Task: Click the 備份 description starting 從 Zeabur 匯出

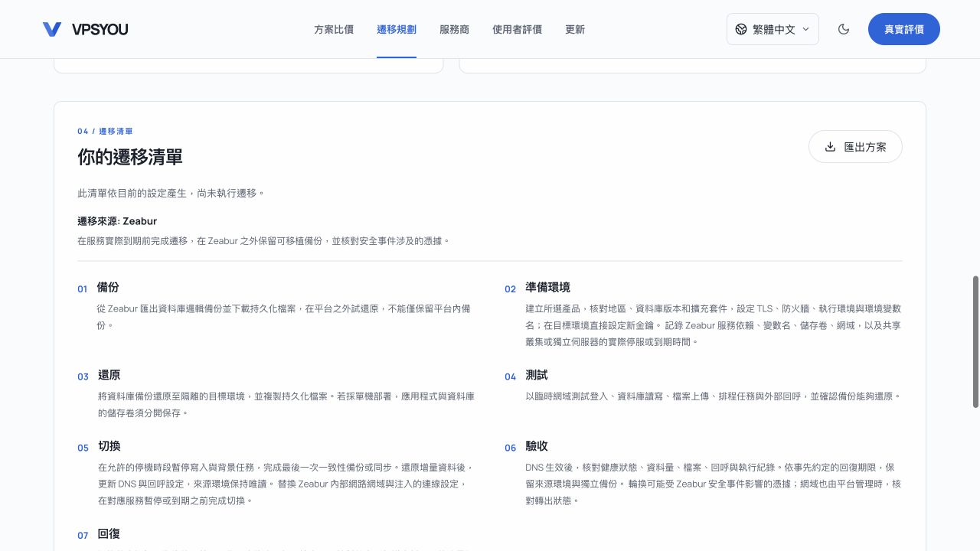Action: (286, 317)
